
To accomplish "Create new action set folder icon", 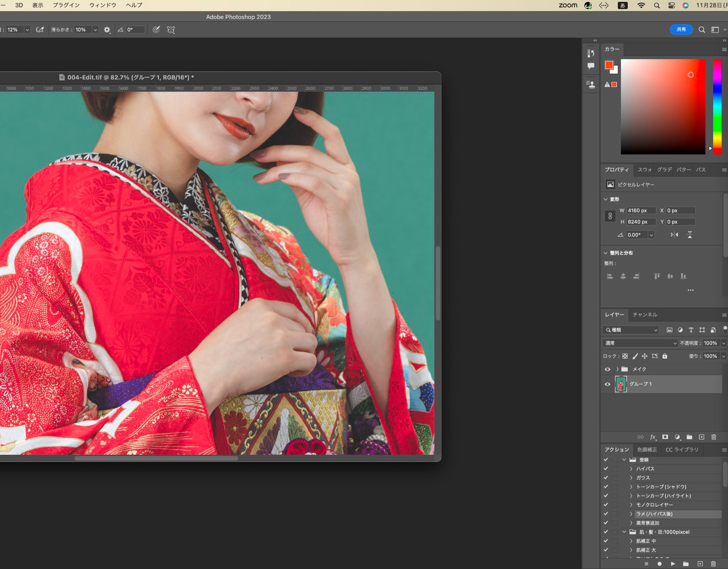I will click(686, 564).
